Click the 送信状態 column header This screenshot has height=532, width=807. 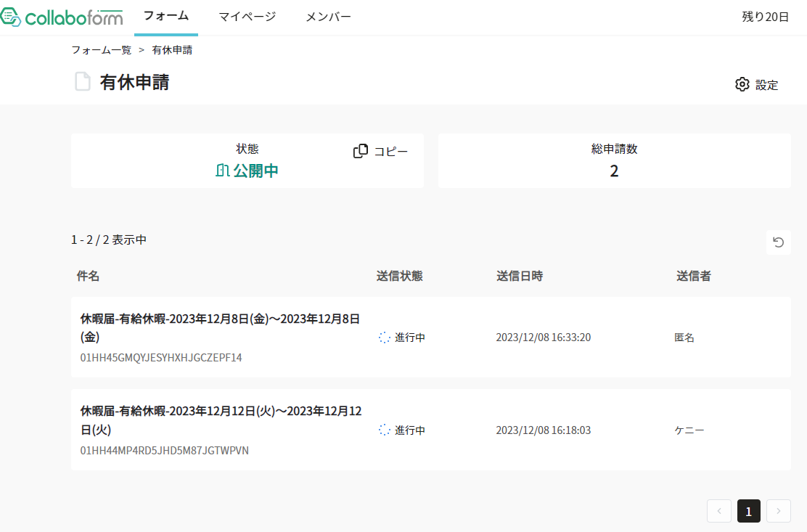(399, 277)
